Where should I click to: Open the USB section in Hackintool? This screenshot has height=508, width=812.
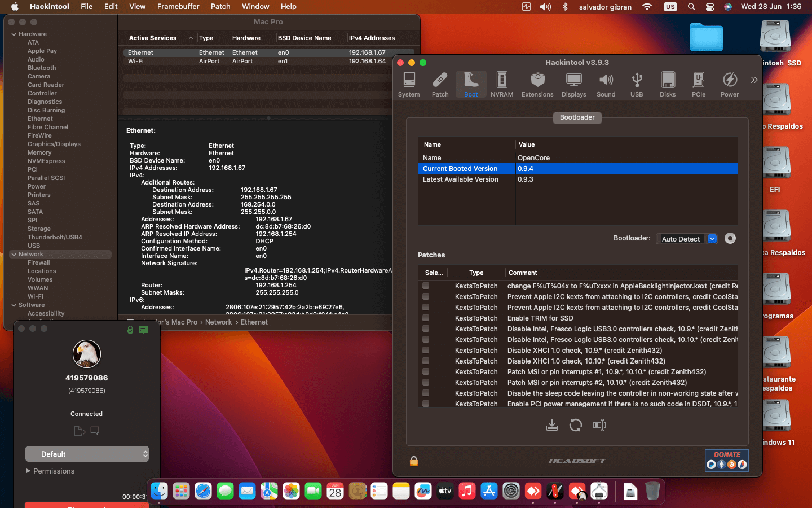pyautogui.click(x=637, y=85)
